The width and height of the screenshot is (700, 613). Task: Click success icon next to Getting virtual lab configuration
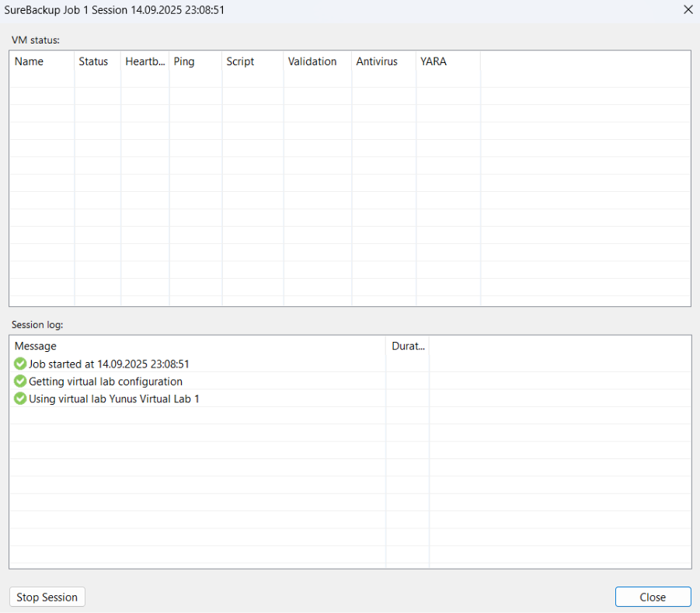tap(20, 381)
